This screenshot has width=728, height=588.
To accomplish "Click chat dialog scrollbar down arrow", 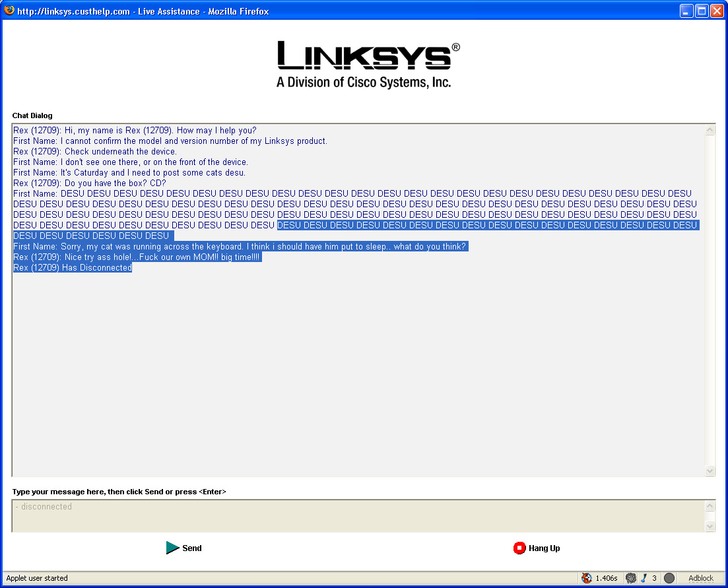I will (710, 471).
